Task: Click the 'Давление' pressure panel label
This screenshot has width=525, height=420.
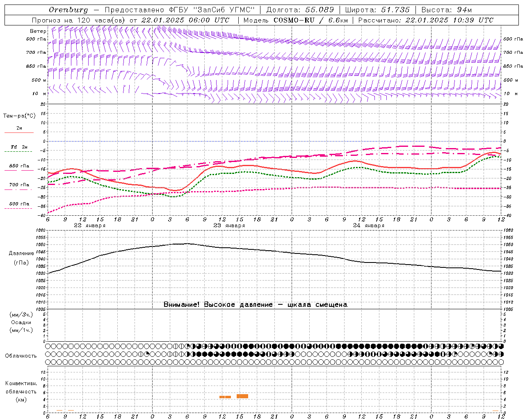Action: point(21,253)
